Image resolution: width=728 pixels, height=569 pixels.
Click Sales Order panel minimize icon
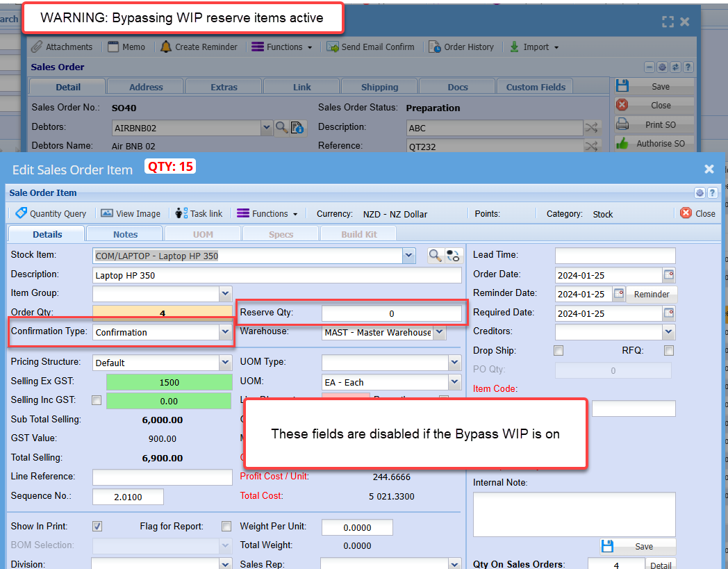[650, 67]
